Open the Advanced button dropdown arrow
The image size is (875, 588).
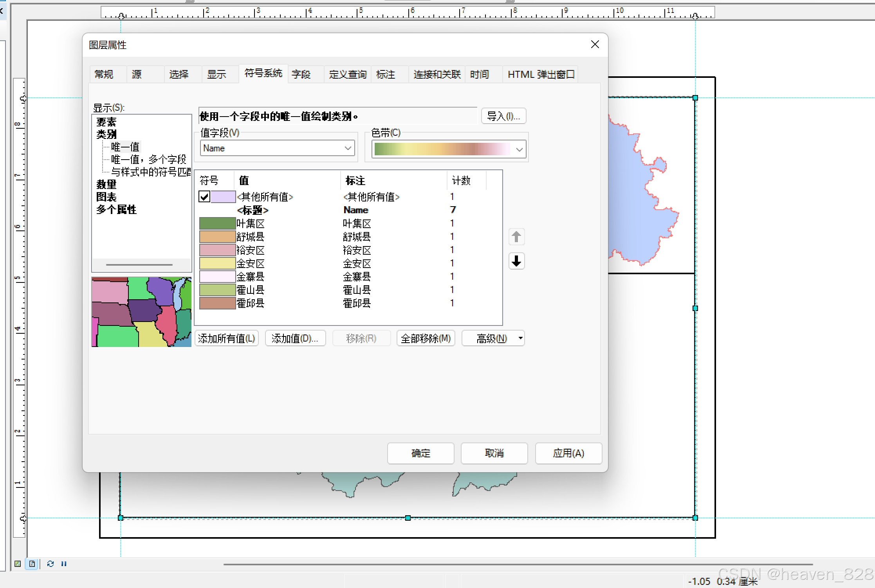coord(520,338)
